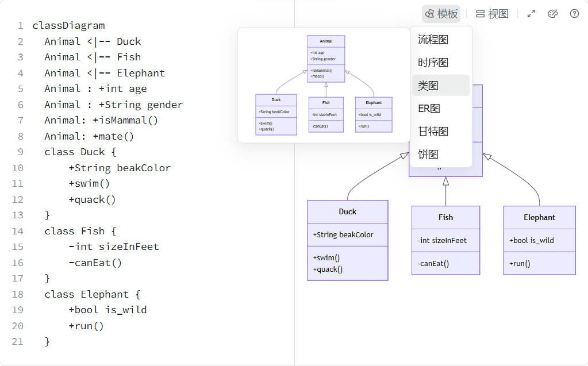Viewport: 588px width, 366px height.
Task: Place cursor on "class Duck {" code line
Action: coord(80,152)
